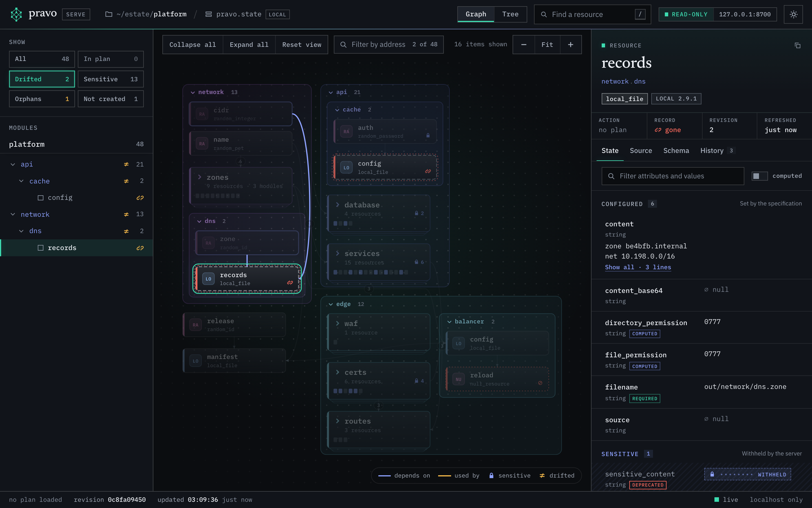Click Fit zoom button
Image resolution: width=812 pixels, height=508 pixels.
pyautogui.click(x=547, y=45)
